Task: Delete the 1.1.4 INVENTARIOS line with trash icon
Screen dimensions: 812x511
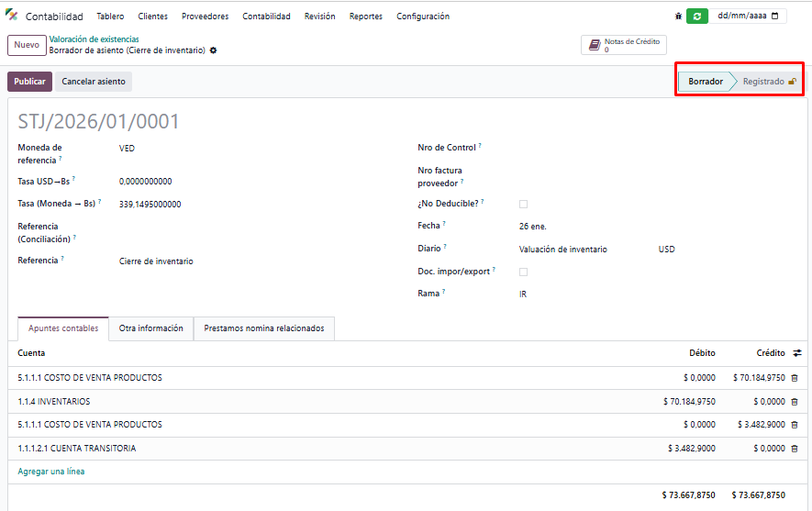Action: tap(795, 402)
